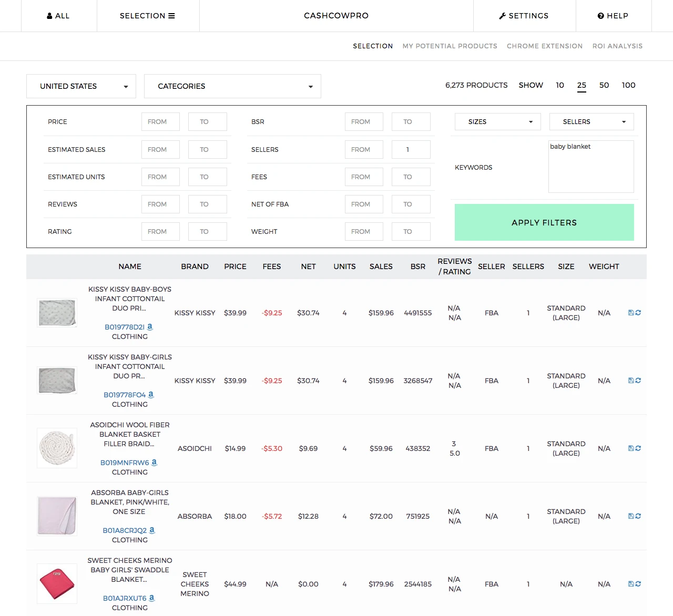This screenshot has height=616, width=673.
Task: Click the red Sweet Cheeks blanket thumbnail
Action: [x=57, y=584]
